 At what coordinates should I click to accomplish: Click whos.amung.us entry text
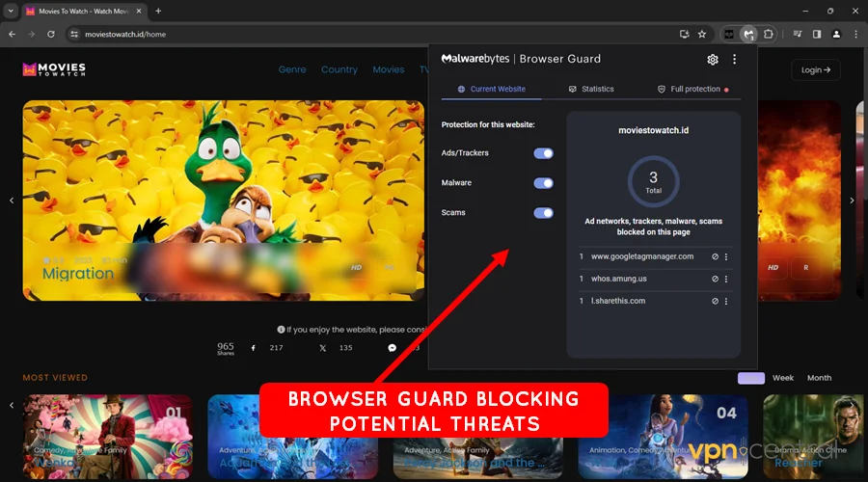point(619,279)
